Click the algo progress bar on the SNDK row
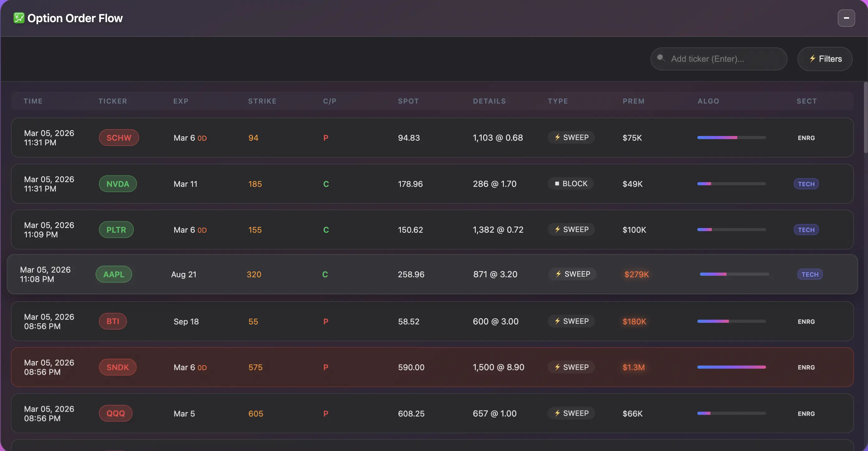Screen dimensions: 868x451 tap(731, 367)
